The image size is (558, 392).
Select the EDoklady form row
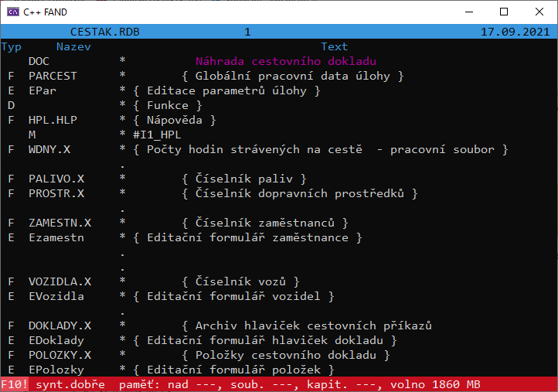point(57,340)
